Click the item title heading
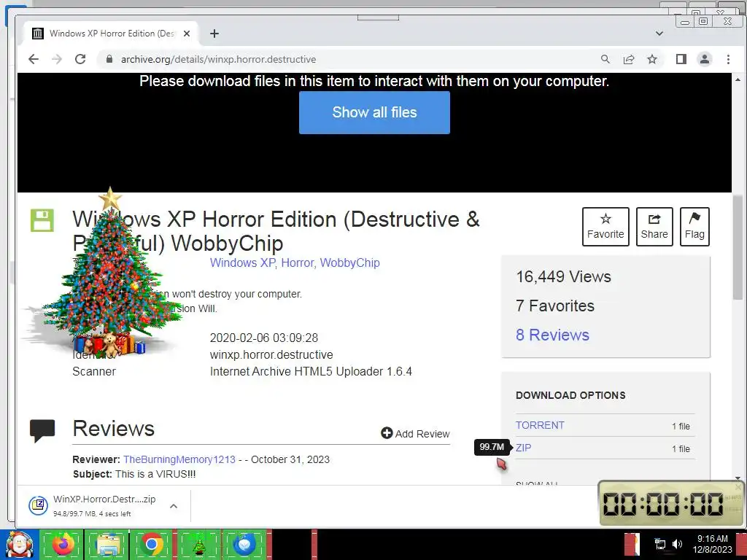 [276, 231]
